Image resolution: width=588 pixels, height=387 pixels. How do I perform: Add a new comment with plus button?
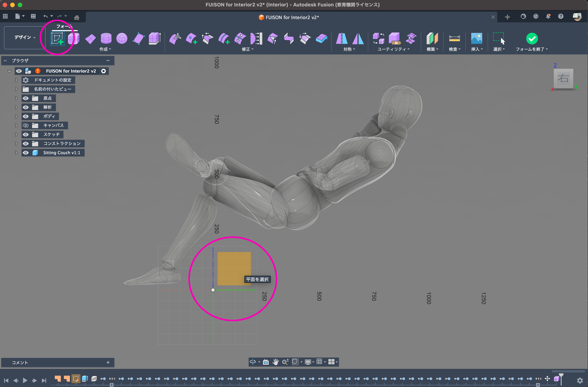(108, 363)
